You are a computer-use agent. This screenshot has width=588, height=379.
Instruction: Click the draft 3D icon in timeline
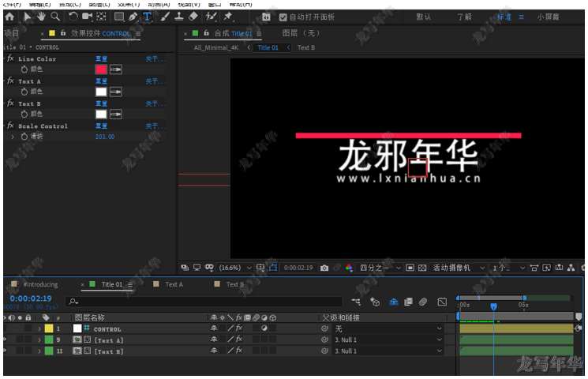375,302
